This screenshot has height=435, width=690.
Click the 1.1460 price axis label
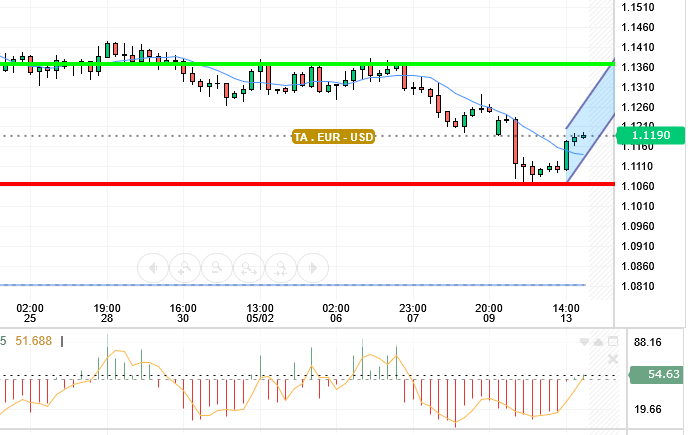(638, 27)
